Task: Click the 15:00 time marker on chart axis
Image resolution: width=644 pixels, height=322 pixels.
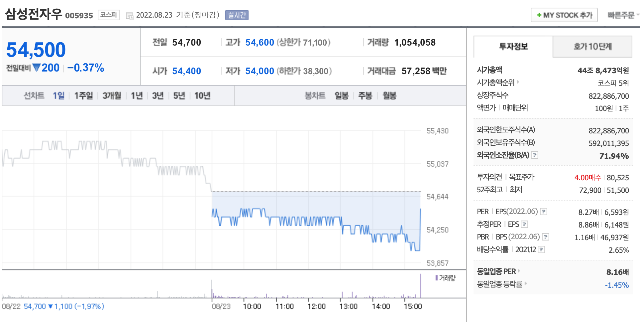Action: 413,306
